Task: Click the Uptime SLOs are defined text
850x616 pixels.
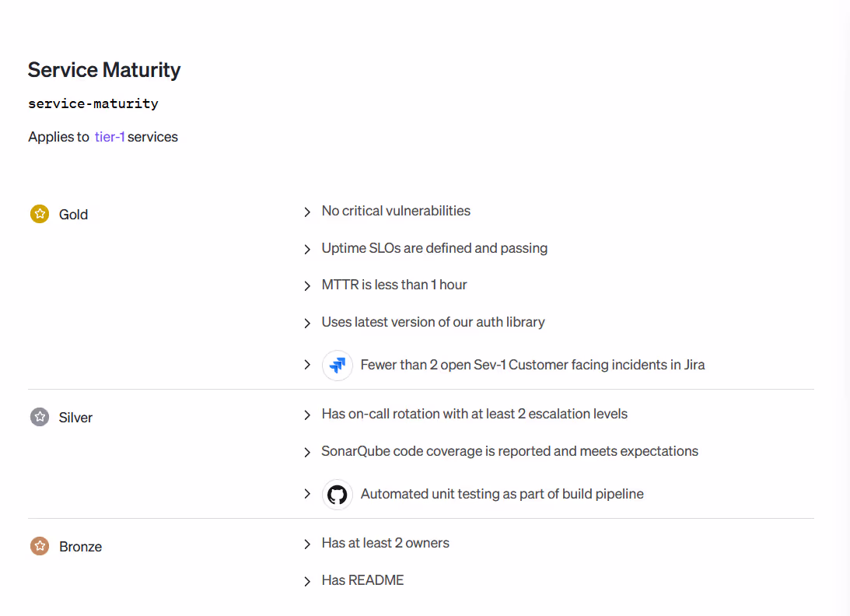Action: point(434,248)
